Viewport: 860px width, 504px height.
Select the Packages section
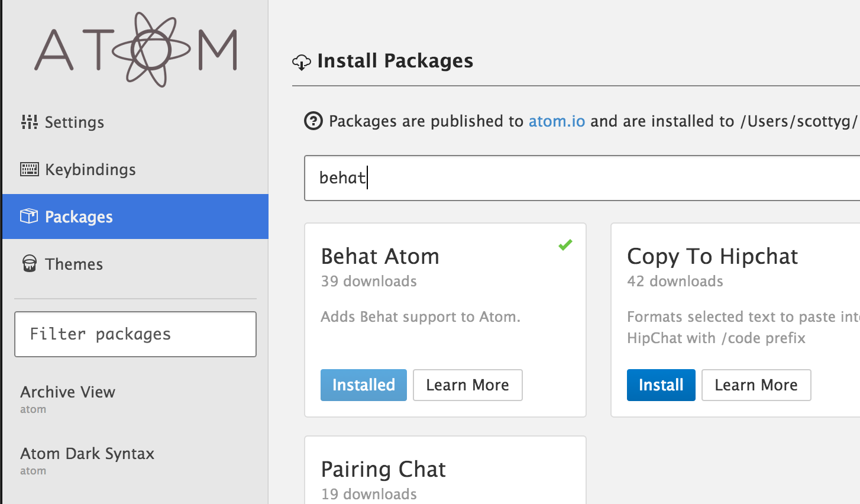tap(135, 217)
